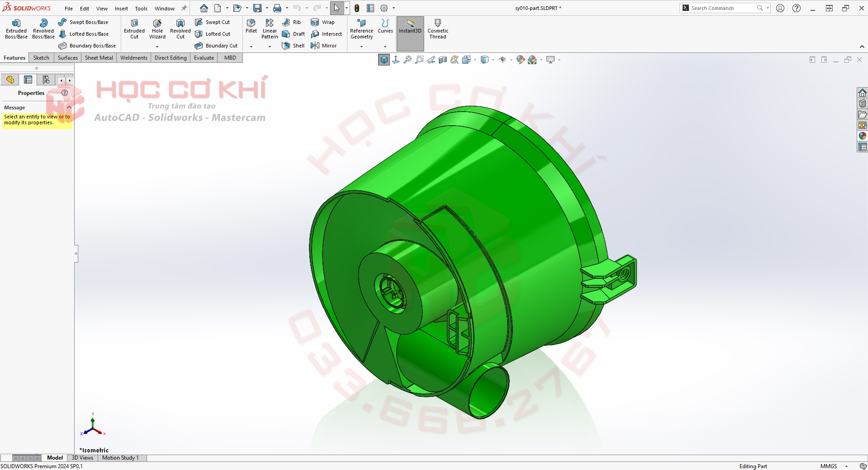The width and height of the screenshot is (868, 470).
Task: Add a Cosmetic Thread
Action: click(x=438, y=29)
